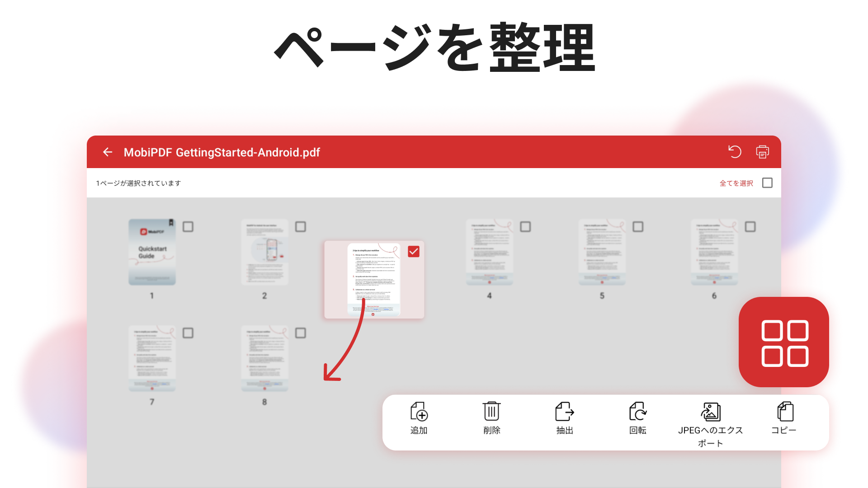Check the box for page 5

638,227
